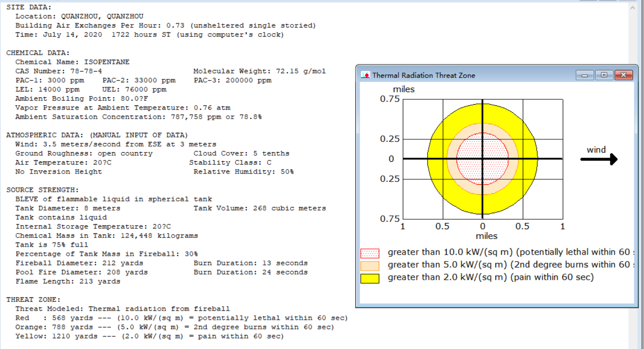Click the legend text 'greater than 2.0 kW/(sq m)'

tap(447, 277)
